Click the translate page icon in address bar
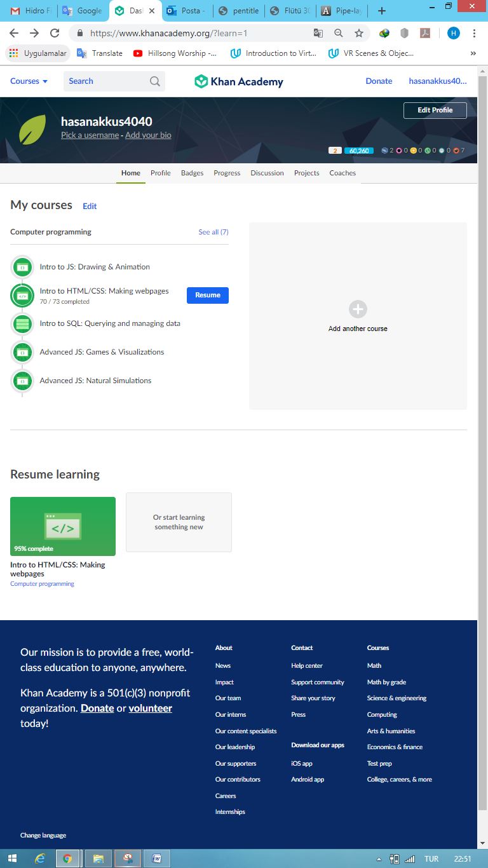This screenshot has height=868, width=488. [318, 33]
